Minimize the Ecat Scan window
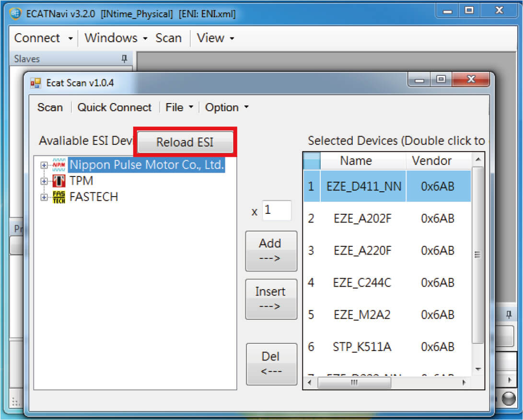523x420 pixels. (x=419, y=80)
